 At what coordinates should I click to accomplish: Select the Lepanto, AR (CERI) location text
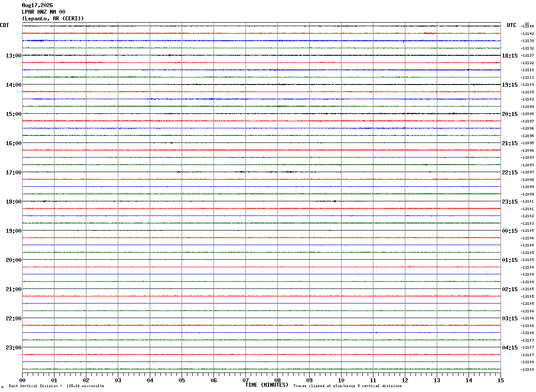(x=53, y=19)
